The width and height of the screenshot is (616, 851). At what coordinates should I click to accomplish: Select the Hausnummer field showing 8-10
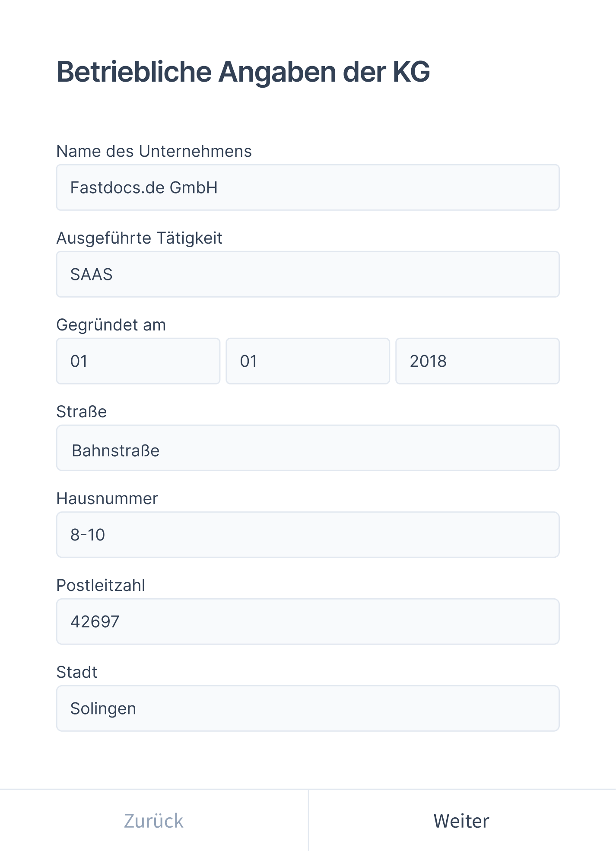308,535
